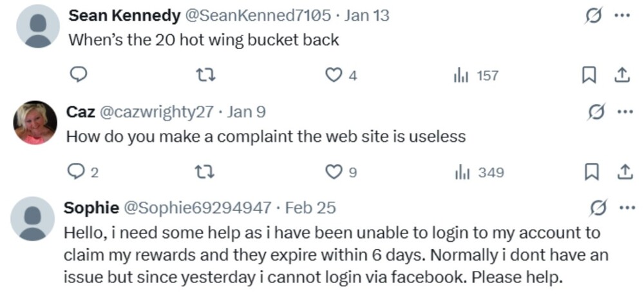The height and width of the screenshot is (298, 644).
Task: Like Caz's tweet about the web site
Action: click(334, 173)
